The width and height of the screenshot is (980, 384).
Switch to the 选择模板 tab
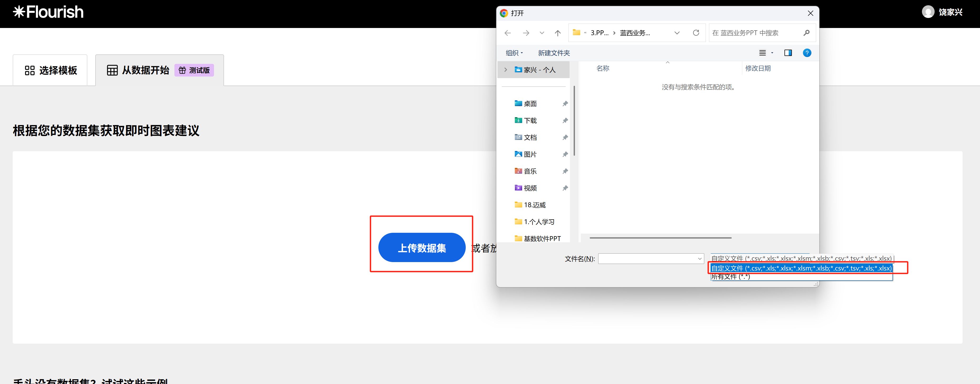[x=51, y=70]
